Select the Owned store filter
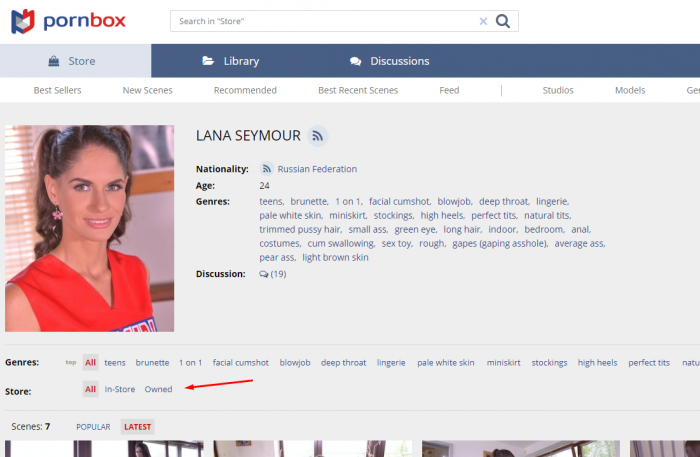This screenshot has height=457, width=700. tap(158, 389)
